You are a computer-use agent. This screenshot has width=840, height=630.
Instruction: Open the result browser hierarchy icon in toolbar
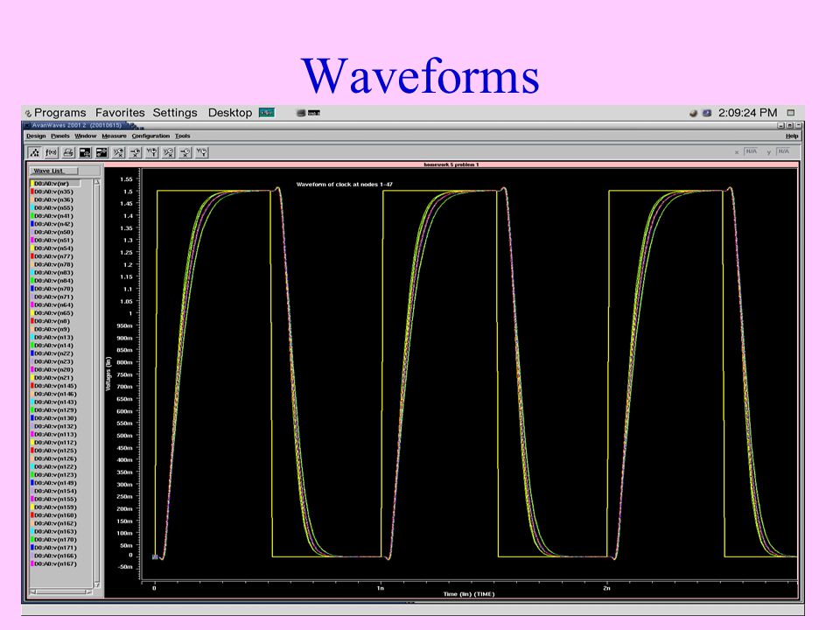pyautogui.click(x=35, y=152)
